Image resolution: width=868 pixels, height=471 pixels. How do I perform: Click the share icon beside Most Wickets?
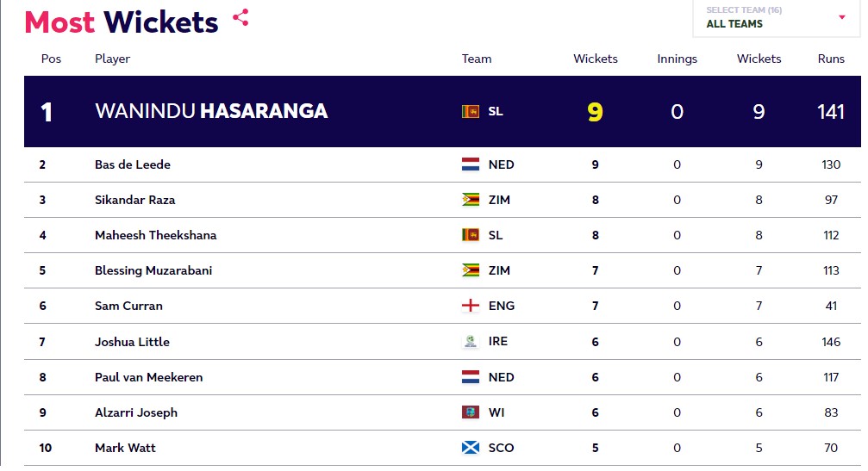click(240, 17)
